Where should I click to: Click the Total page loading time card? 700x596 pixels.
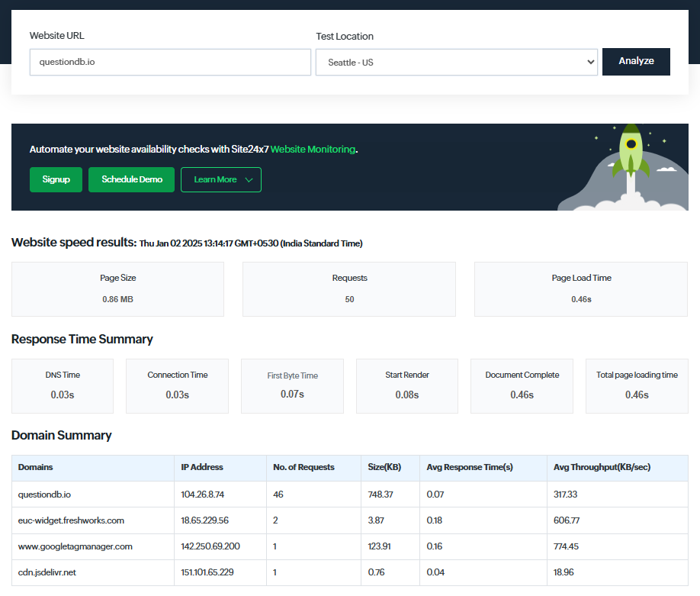click(x=637, y=386)
